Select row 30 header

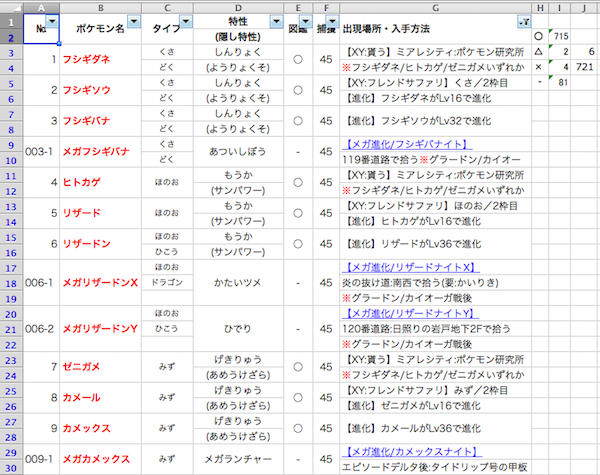point(11,468)
